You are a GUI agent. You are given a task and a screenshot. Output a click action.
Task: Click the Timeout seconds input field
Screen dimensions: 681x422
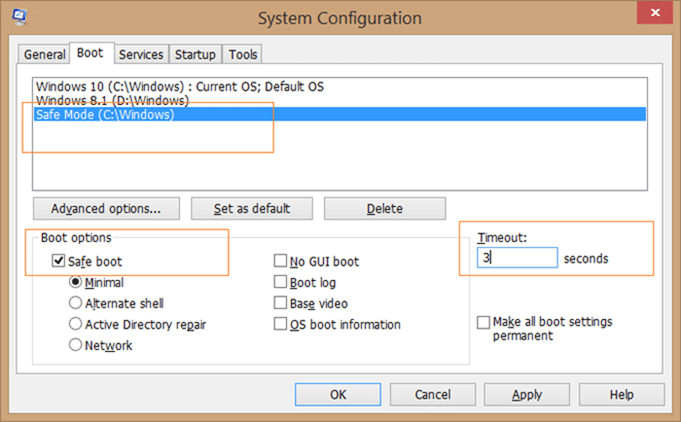click(517, 258)
